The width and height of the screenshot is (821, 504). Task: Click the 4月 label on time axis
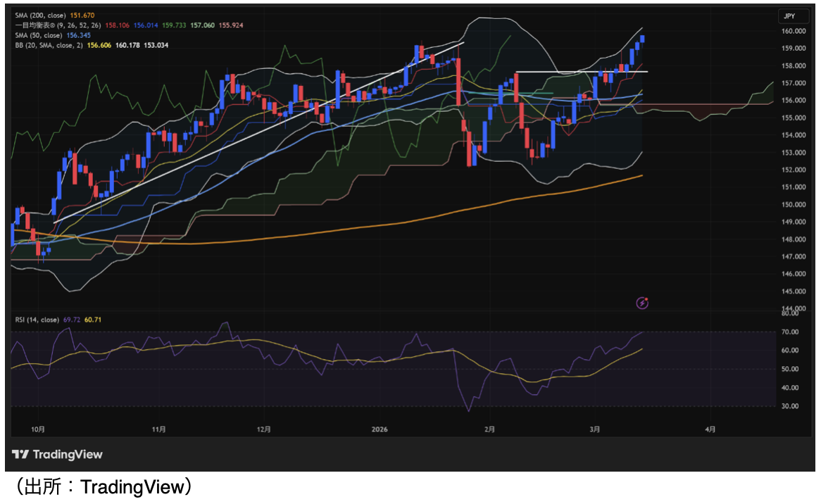(x=710, y=429)
